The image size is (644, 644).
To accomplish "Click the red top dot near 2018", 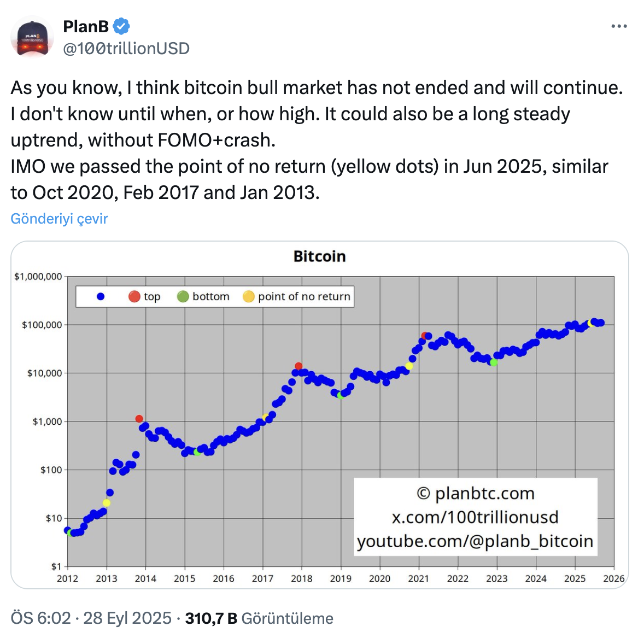I will [x=298, y=366].
